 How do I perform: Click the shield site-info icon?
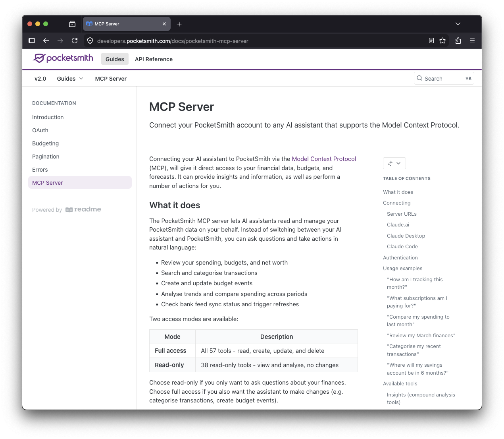tap(90, 41)
